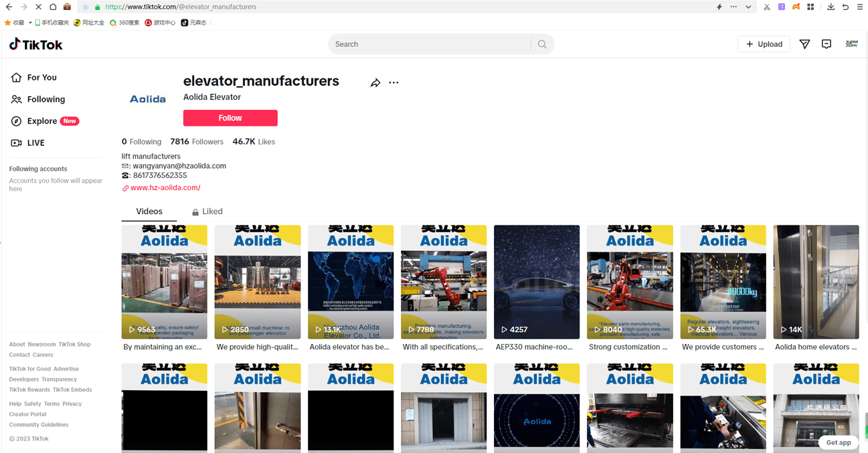Open the video with 7788 views

point(444,282)
